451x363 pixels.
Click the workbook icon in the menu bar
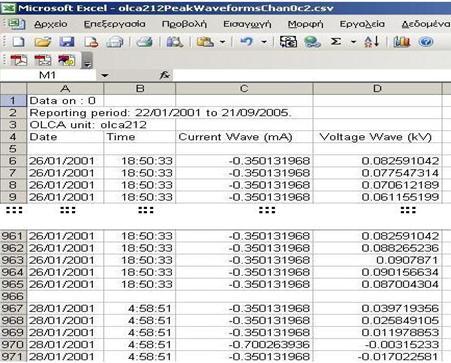point(16,24)
